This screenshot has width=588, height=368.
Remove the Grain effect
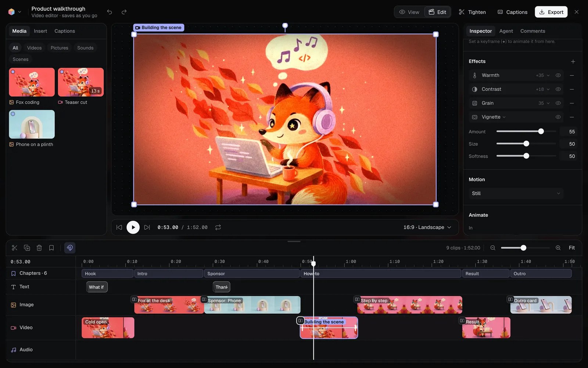coord(572,103)
